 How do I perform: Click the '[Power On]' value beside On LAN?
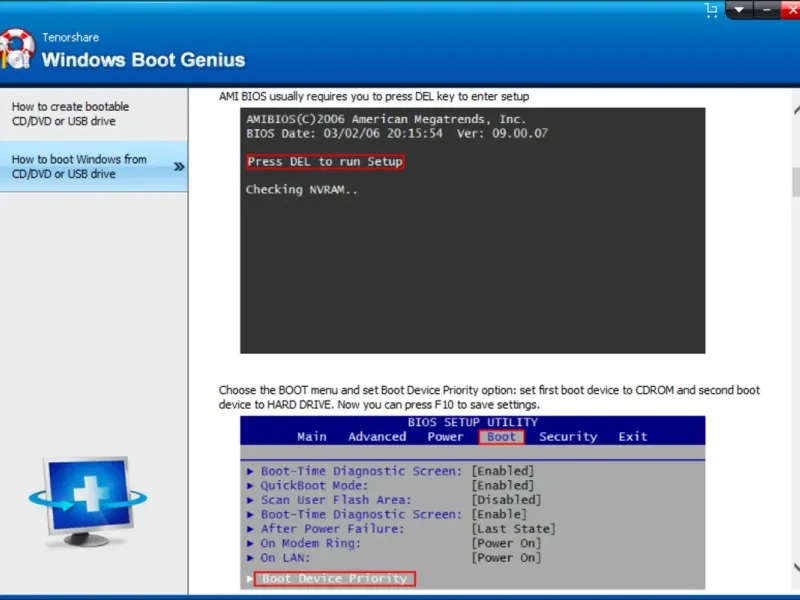pyautogui.click(x=506, y=558)
